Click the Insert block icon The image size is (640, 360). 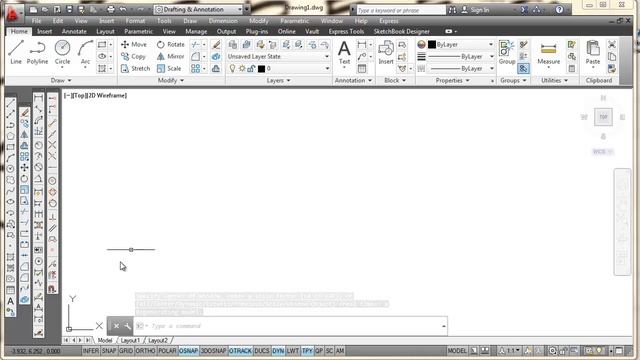coord(386,52)
